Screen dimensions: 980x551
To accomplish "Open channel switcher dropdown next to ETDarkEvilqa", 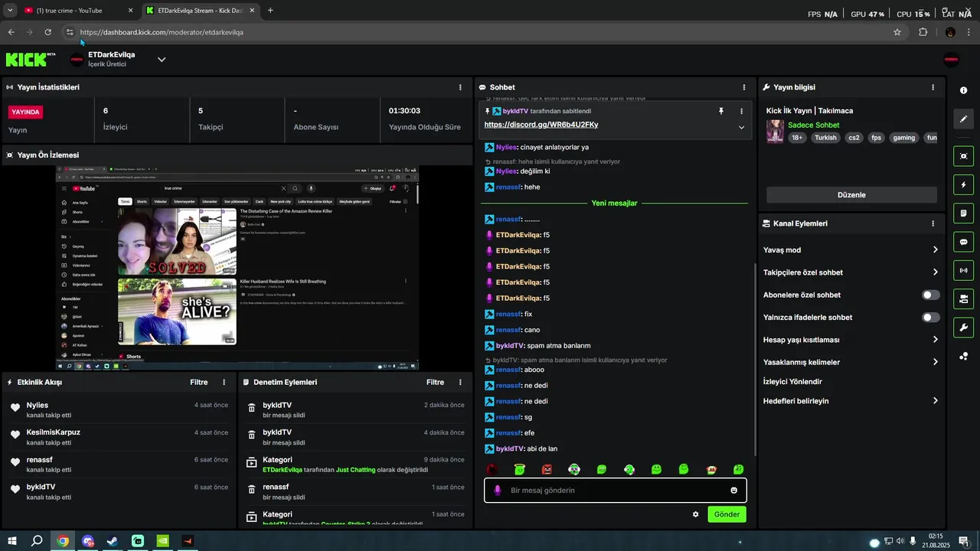I will click(161, 60).
